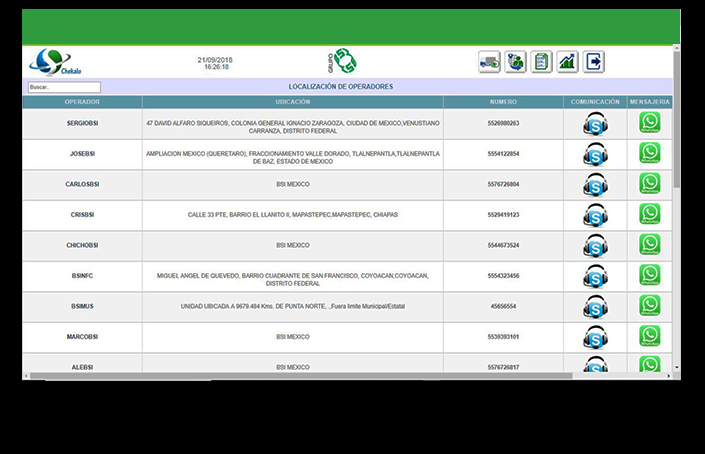
Task: Open the checklist documents icon
Action: tap(541, 62)
